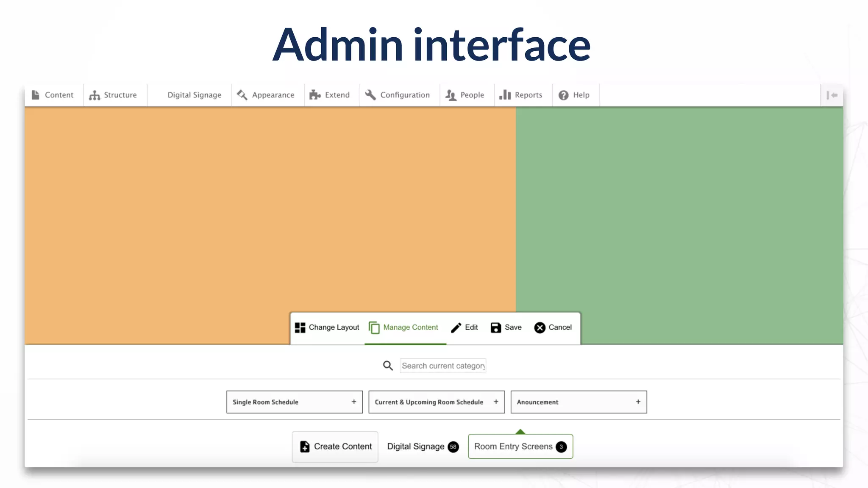Click the 58 count badge
The image size is (868, 488).
pyautogui.click(x=453, y=447)
